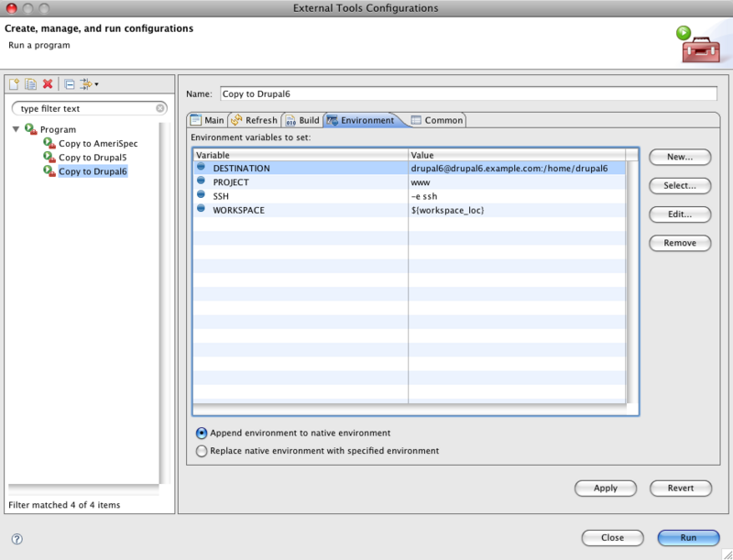Select Replace native environment with specified environment
Screen dimensions: 733x560
click(x=202, y=451)
